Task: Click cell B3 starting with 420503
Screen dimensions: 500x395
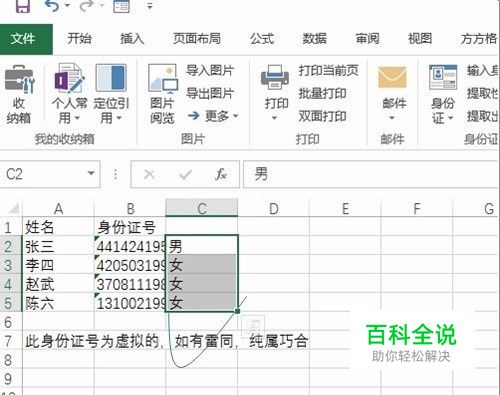Action: click(x=130, y=265)
